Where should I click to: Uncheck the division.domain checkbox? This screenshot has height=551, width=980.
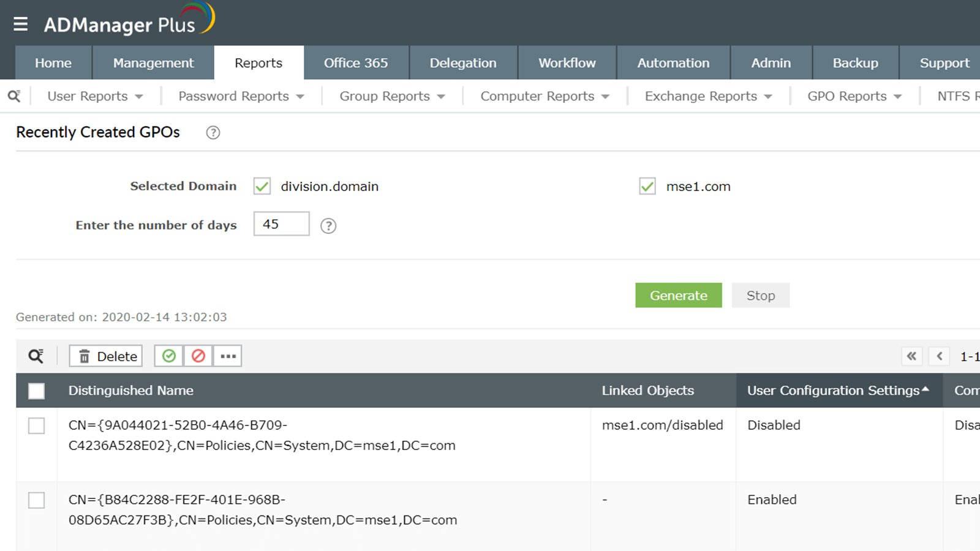pyautogui.click(x=262, y=186)
